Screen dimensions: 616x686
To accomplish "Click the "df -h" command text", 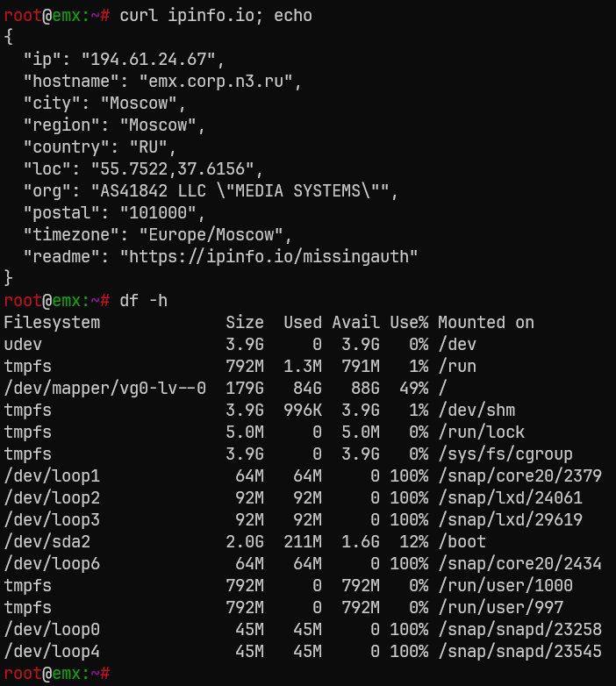I will (x=143, y=301).
